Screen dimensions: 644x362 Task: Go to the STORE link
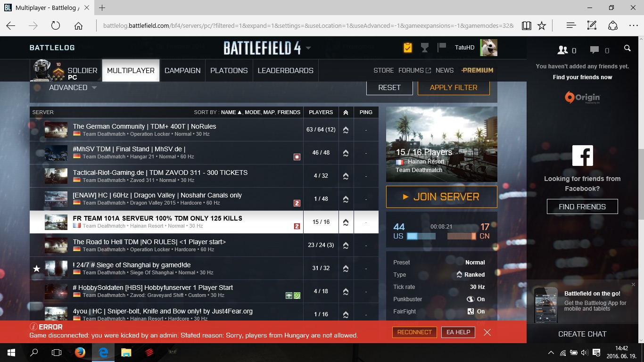click(x=383, y=70)
